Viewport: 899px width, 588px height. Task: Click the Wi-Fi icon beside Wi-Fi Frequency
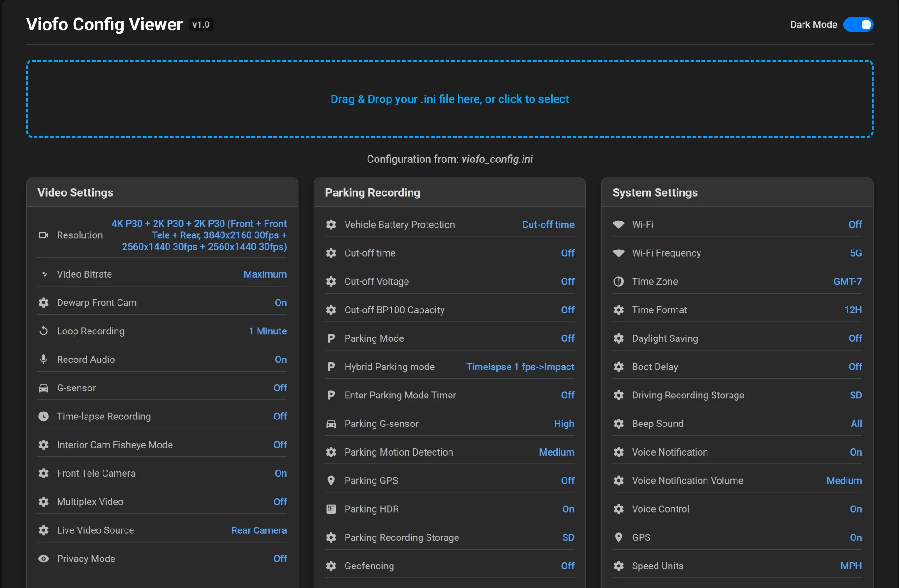619,253
